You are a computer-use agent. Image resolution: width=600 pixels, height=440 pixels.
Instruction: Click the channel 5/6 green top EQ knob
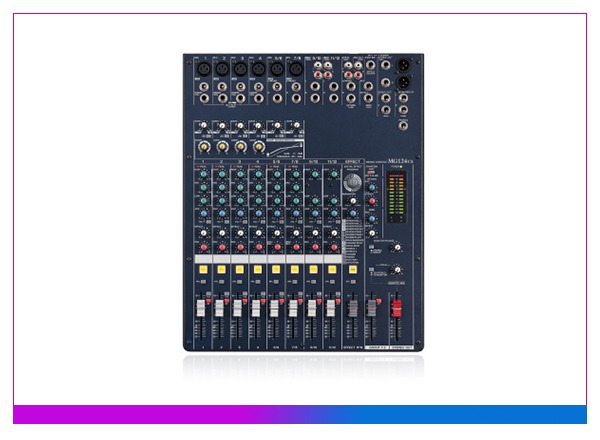pos(275,176)
